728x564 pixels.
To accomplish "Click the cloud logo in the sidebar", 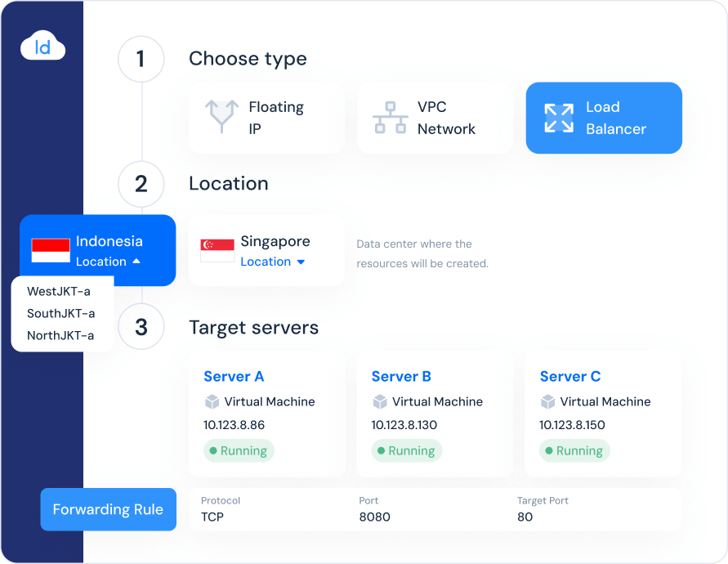I will pyautogui.click(x=42, y=47).
